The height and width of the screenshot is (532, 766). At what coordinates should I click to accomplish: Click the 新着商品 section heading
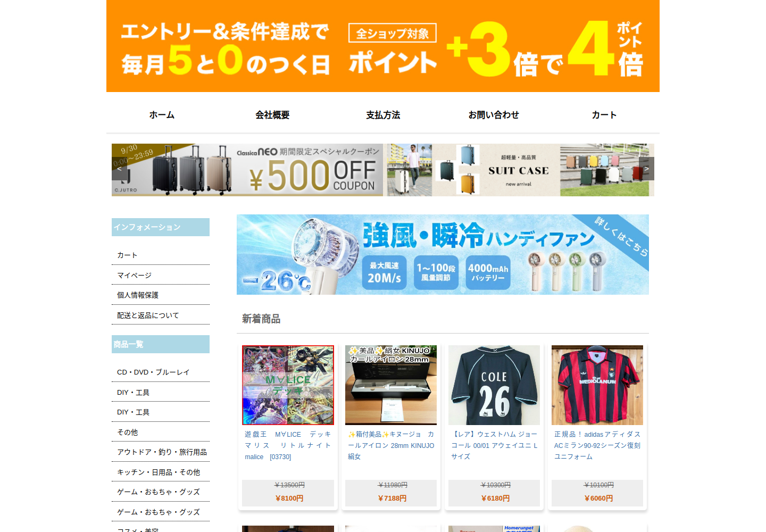(x=261, y=319)
